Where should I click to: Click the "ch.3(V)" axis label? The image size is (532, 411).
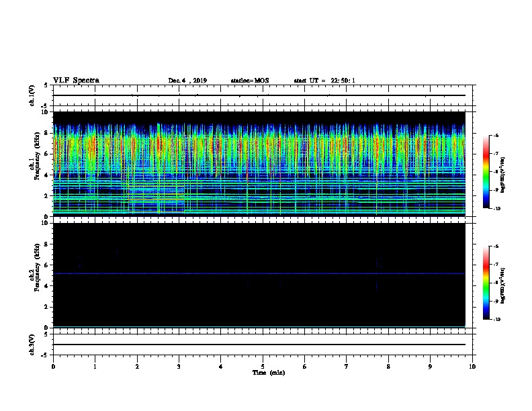click(x=32, y=345)
